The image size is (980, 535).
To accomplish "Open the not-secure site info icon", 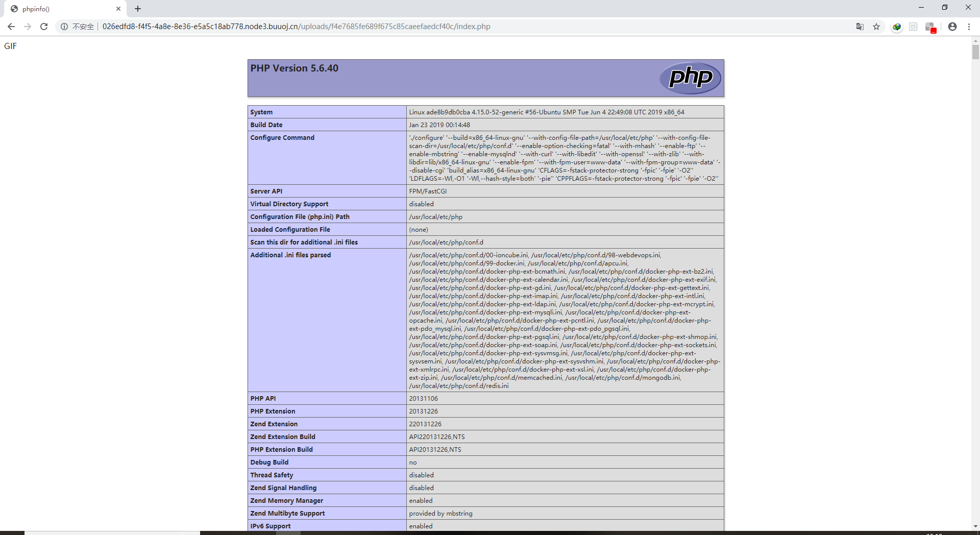I will tap(64, 27).
